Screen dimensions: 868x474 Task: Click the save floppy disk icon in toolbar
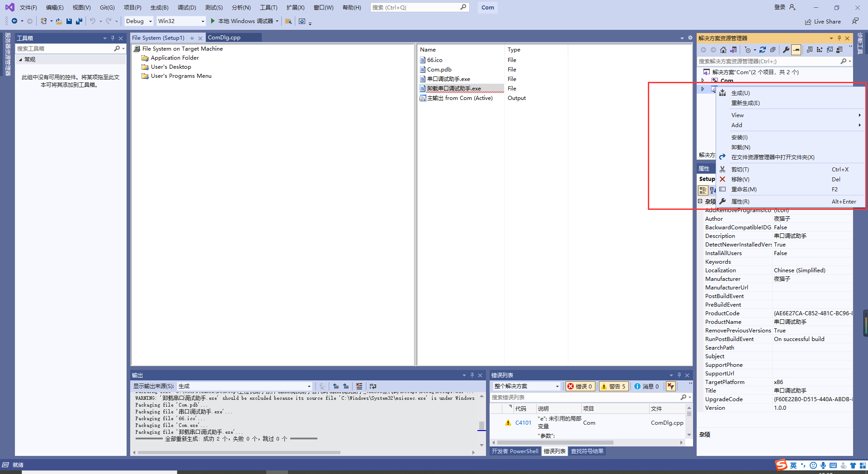click(69, 21)
